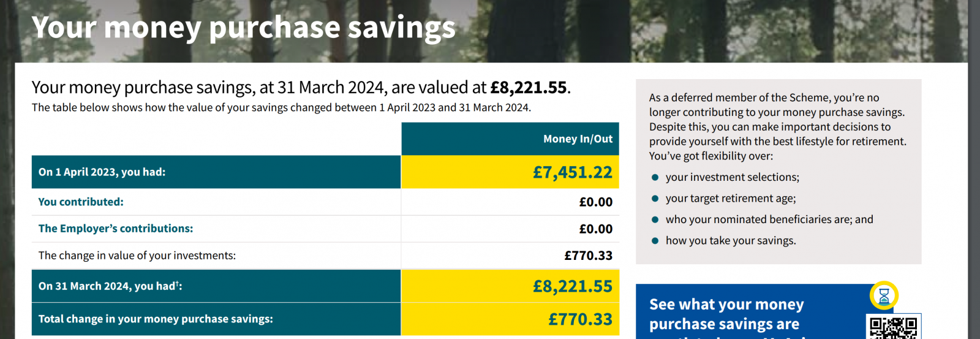Click the hourglass icon in yellow circle
The width and height of the screenshot is (980, 339).
[x=884, y=296]
